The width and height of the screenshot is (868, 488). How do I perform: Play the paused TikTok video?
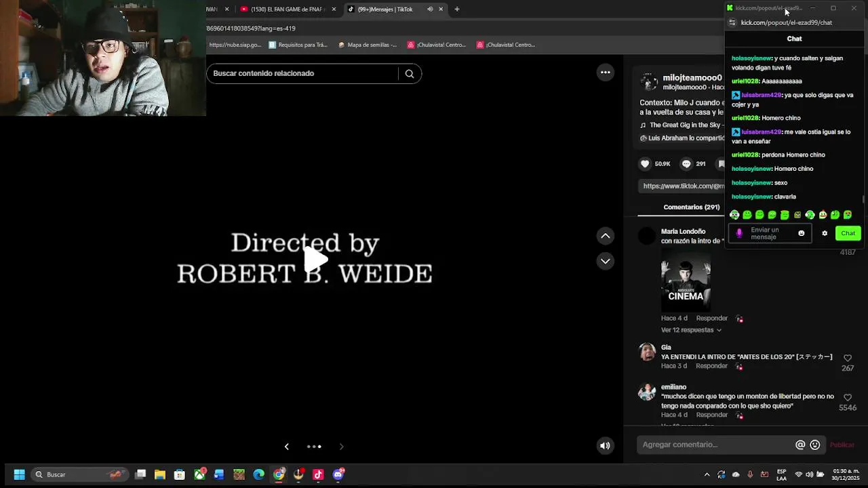pos(315,258)
